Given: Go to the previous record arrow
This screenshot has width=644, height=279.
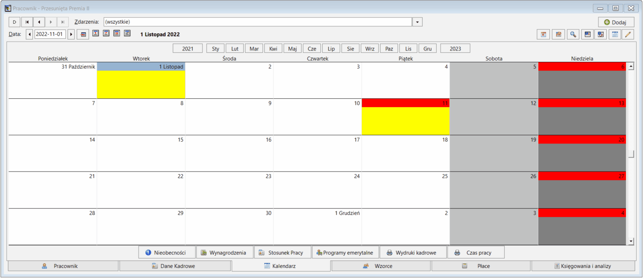Looking at the screenshot, I should pos(39,22).
